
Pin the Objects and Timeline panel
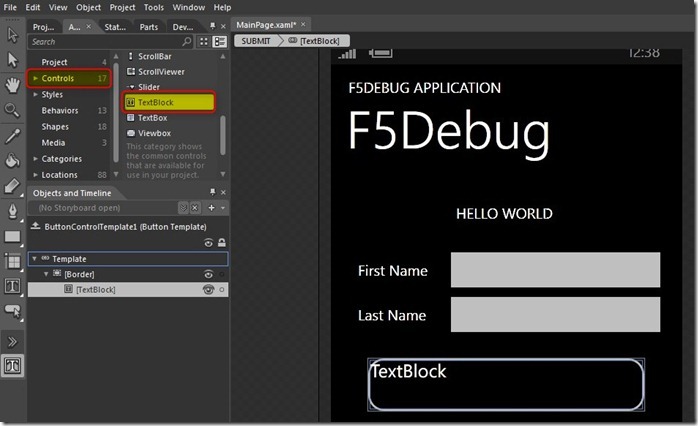tap(213, 192)
